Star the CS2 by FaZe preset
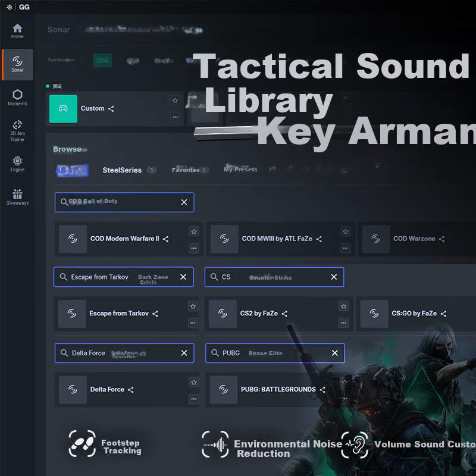The image size is (476, 476). [344, 306]
